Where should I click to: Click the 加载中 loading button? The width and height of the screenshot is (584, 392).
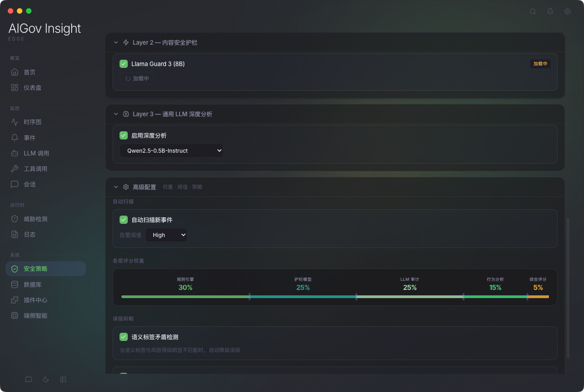click(x=137, y=78)
